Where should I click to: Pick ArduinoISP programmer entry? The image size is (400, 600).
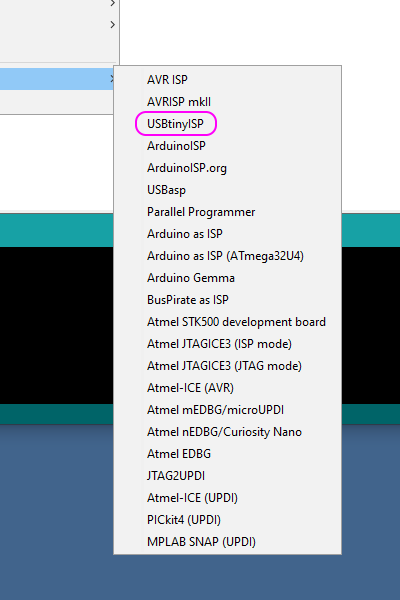click(227, 146)
